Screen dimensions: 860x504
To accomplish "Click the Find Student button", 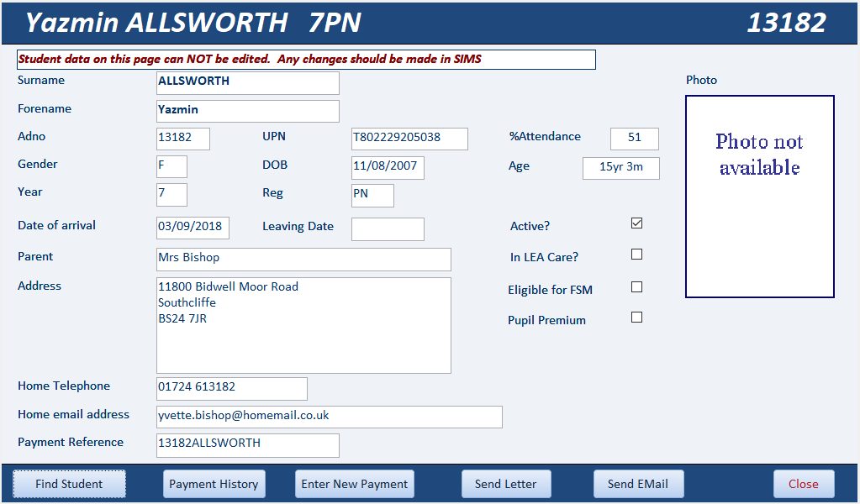I will (69, 484).
